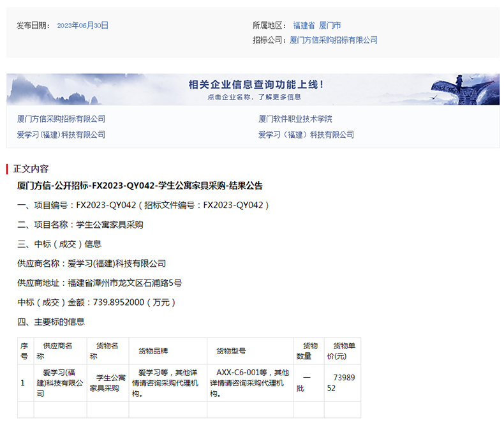Viewport: 504px width, 425px height.
Task: Click the AXX-C6-001等 model table cell
Action: point(250,383)
